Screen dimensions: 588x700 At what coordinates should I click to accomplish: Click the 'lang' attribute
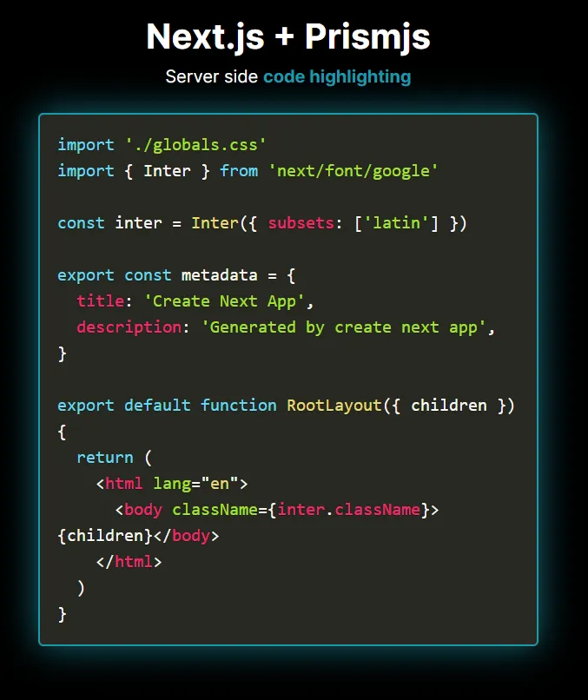tap(171, 484)
